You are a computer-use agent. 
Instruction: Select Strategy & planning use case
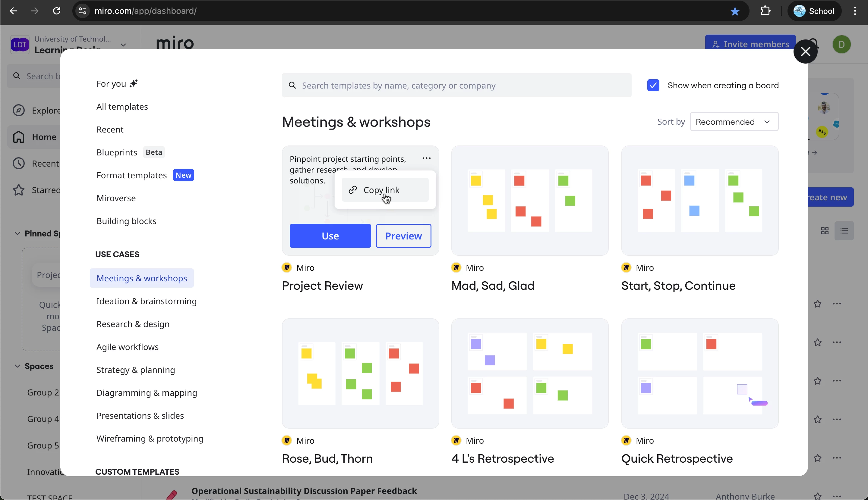coord(135,370)
